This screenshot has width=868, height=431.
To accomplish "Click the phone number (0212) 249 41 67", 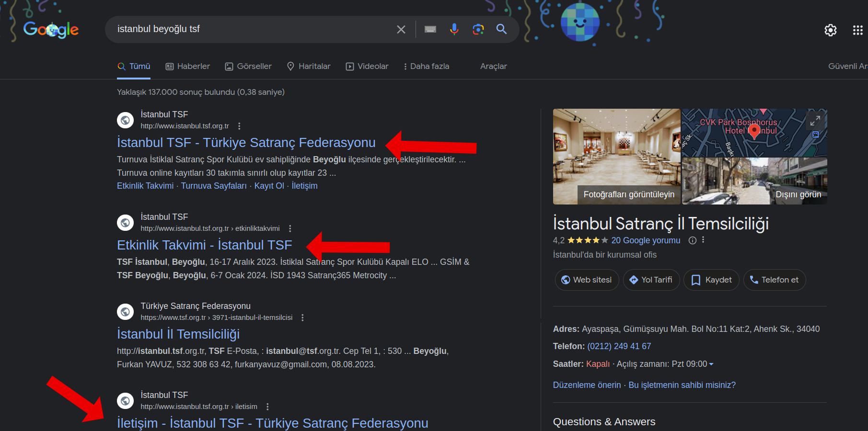I will click(x=619, y=346).
